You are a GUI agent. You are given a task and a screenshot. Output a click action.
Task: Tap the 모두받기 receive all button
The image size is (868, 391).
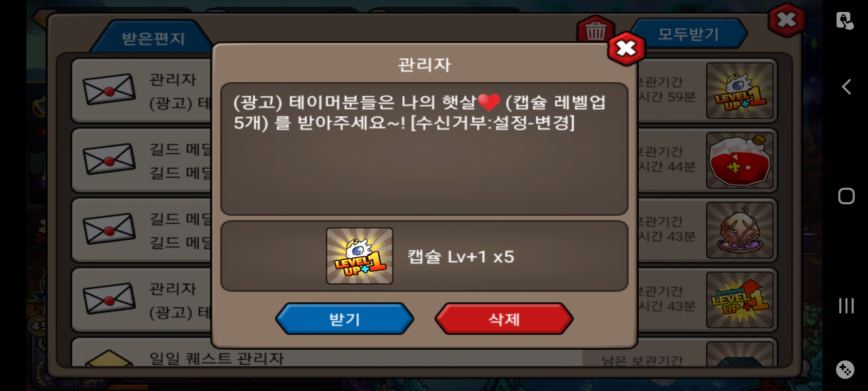688,34
